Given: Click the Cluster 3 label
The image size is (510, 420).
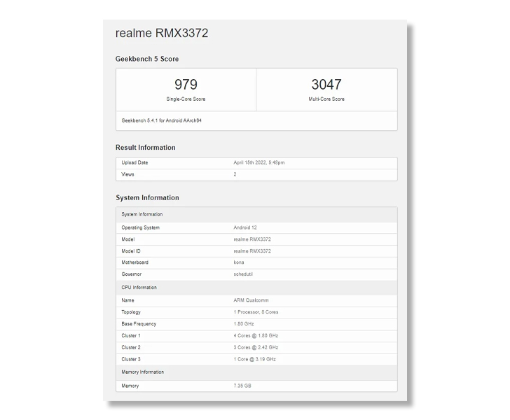Looking at the screenshot, I should coord(131,359).
